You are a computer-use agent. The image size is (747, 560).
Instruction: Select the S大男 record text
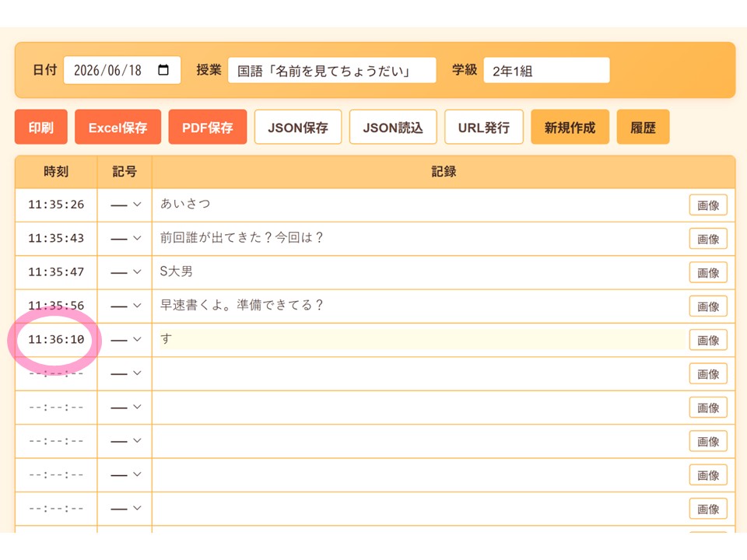click(x=177, y=271)
